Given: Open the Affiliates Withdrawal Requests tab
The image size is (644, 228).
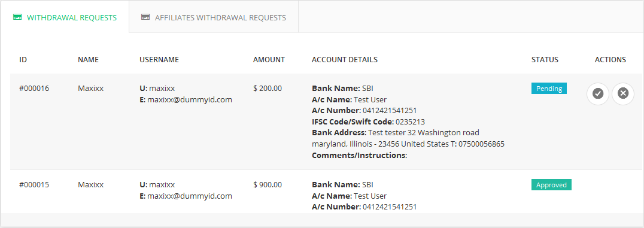Looking at the screenshot, I should 214,17.
